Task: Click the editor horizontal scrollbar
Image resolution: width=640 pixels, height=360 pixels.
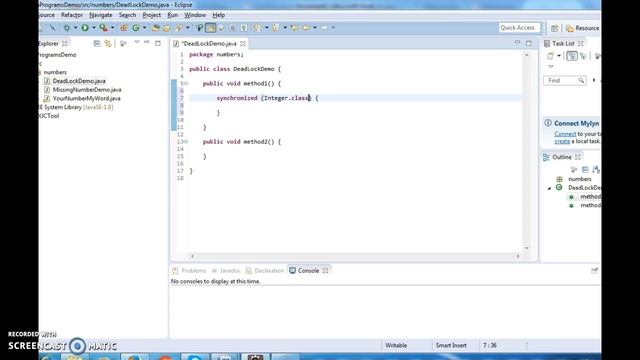Action: click(x=355, y=256)
